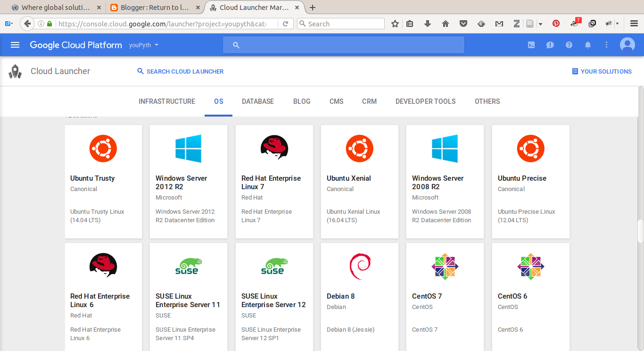
Task: Switch to Developer Tools category tab
Action: pyautogui.click(x=426, y=101)
